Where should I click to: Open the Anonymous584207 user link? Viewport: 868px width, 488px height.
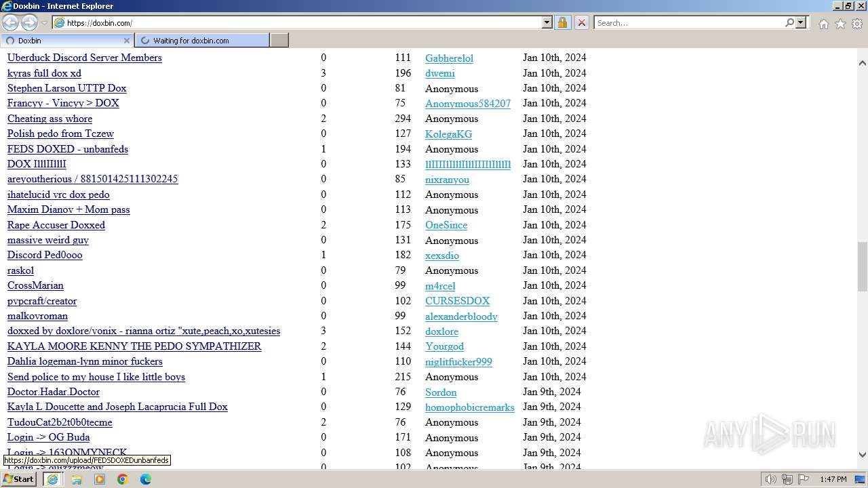(468, 104)
